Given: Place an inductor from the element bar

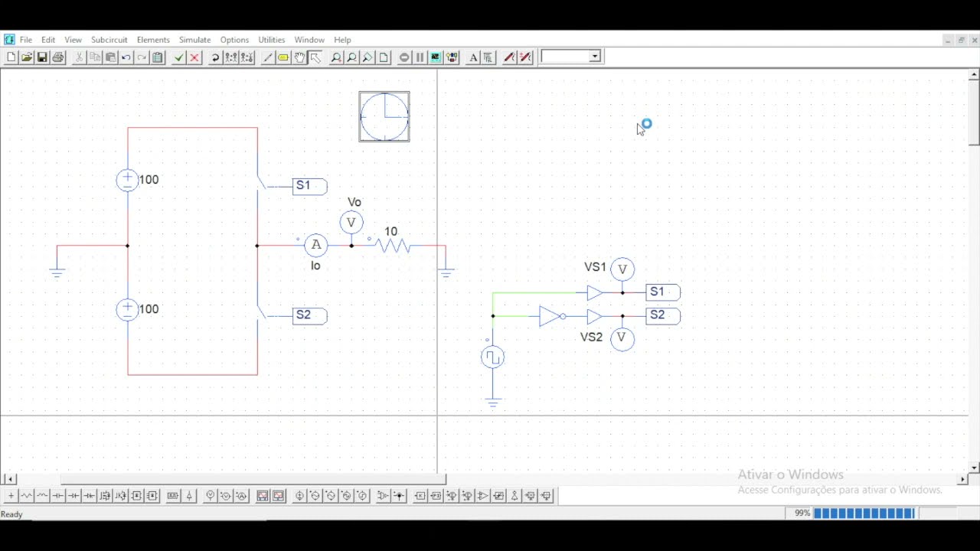Looking at the screenshot, I should point(42,496).
